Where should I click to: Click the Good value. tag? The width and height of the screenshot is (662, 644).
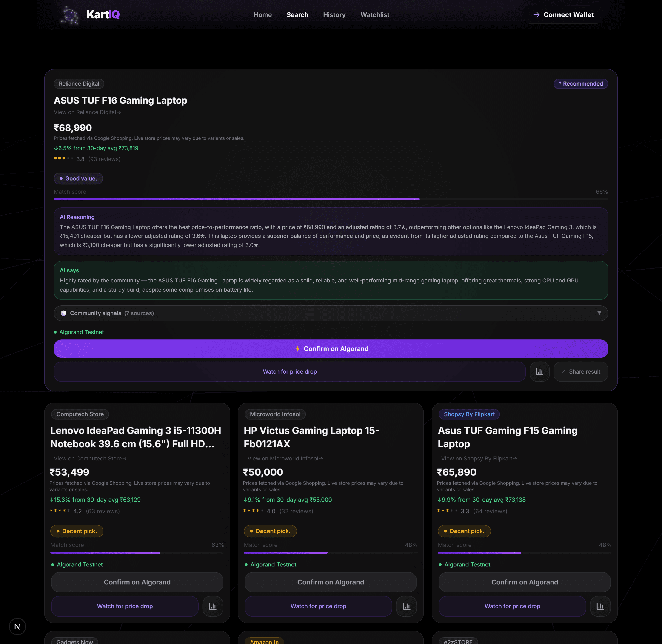coord(78,178)
